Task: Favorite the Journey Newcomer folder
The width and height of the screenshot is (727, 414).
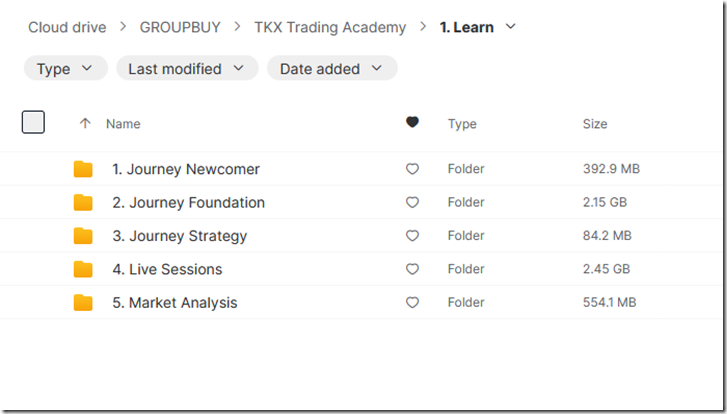Action: coord(412,169)
